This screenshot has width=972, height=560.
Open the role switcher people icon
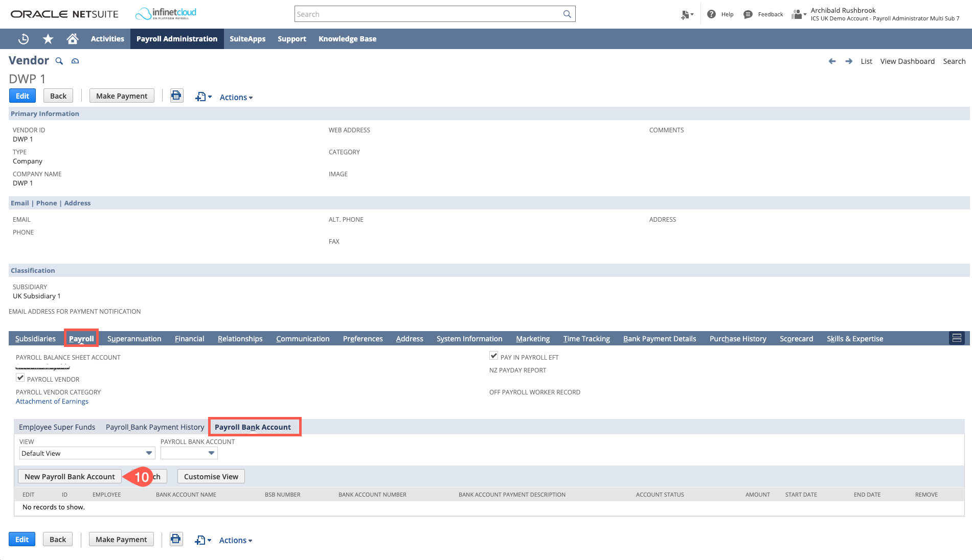(797, 14)
